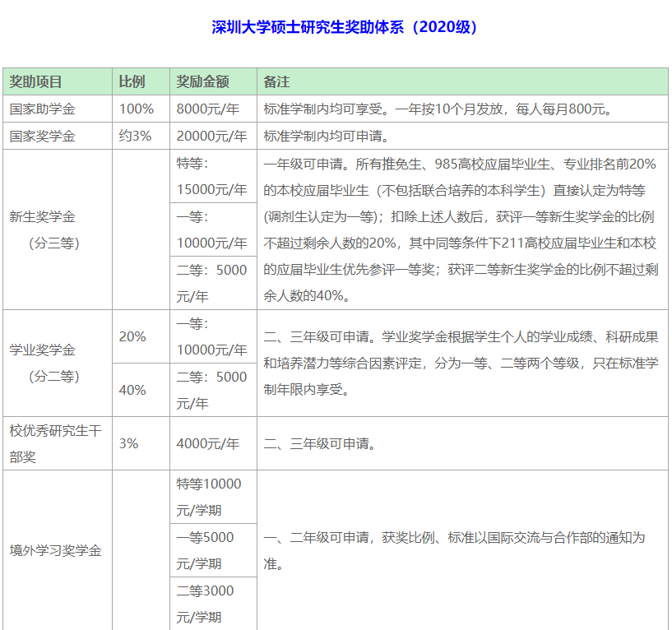Click the 二等3000元/学期 cell
Viewport: 672px width, 630px height.
213,604
